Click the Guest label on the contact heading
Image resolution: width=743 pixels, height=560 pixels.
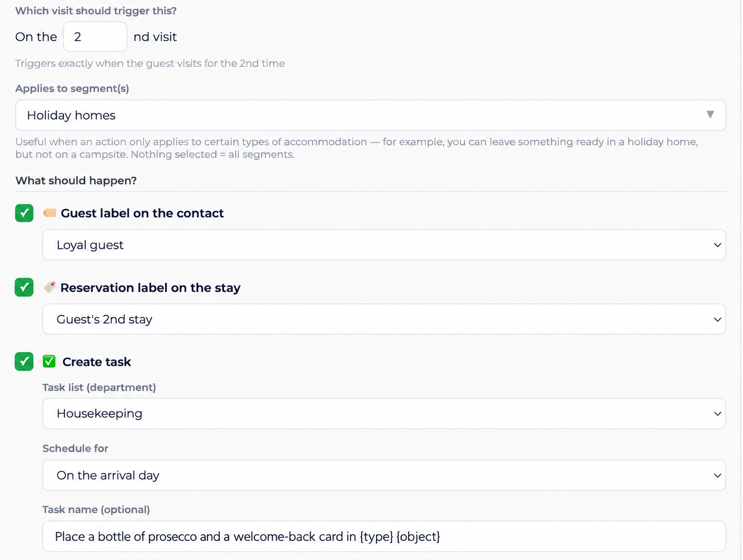pyautogui.click(x=142, y=213)
